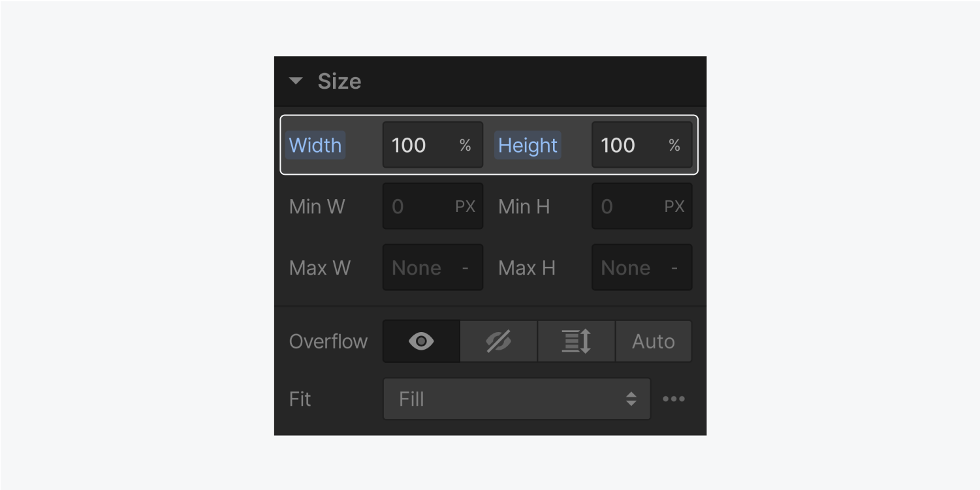The image size is (980, 490).
Task: Toggle the highlighted Height label
Action: pos(527,145)
